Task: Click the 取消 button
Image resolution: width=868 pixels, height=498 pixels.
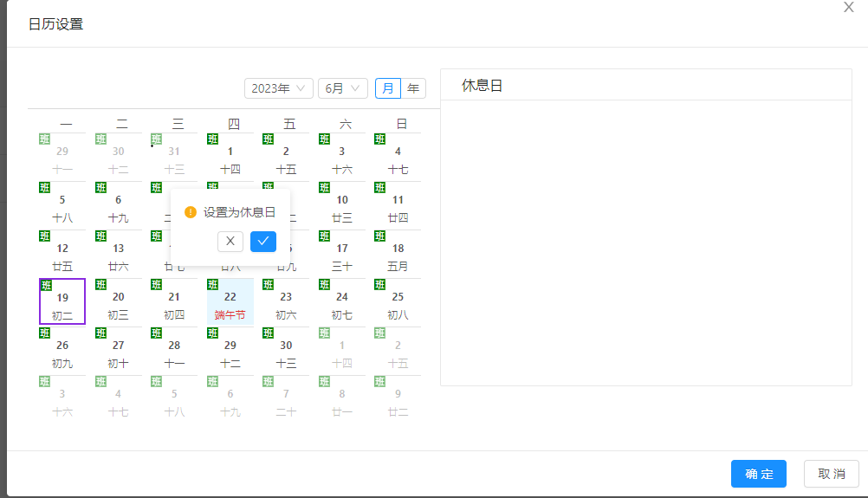Action: (x=831, y=474)
